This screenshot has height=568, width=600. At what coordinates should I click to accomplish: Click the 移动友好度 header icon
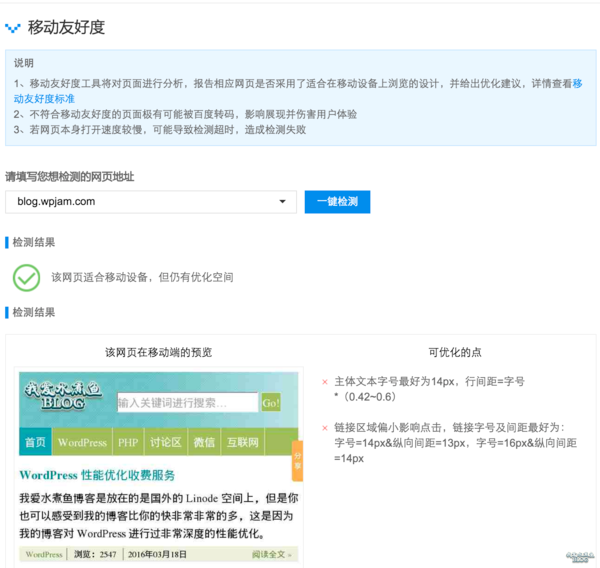pos(13,28)
